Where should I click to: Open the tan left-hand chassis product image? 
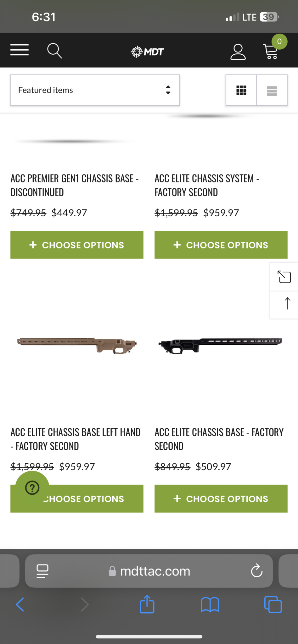point(77,345)
